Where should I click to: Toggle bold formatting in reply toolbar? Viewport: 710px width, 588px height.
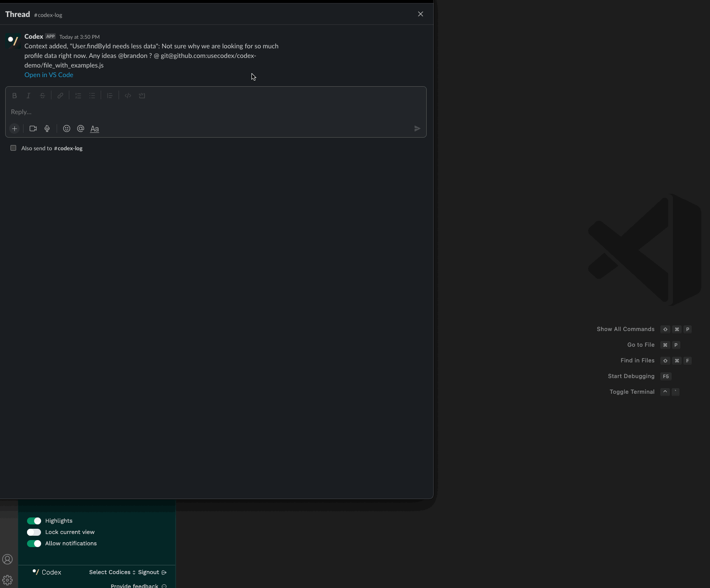pos(14,96)
